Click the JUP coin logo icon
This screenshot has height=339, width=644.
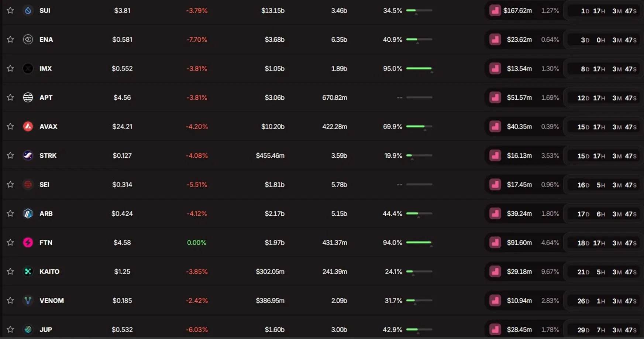[28, 329]
